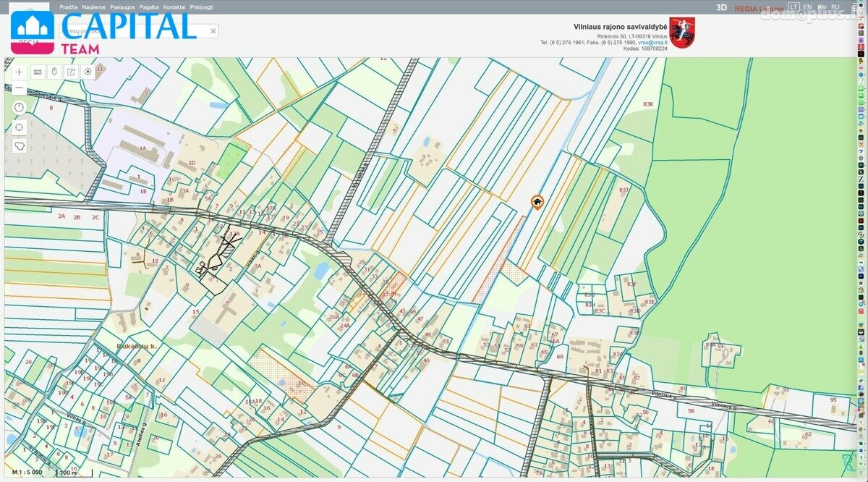This screenshot has width=868, height=482.
Task: Open the Kontaktai menu item
Action: pos(174,7)
